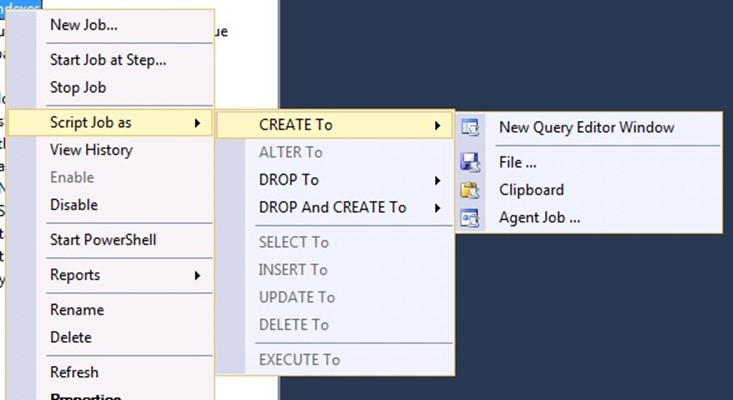Click the Agent Job icon

[470, 217]
